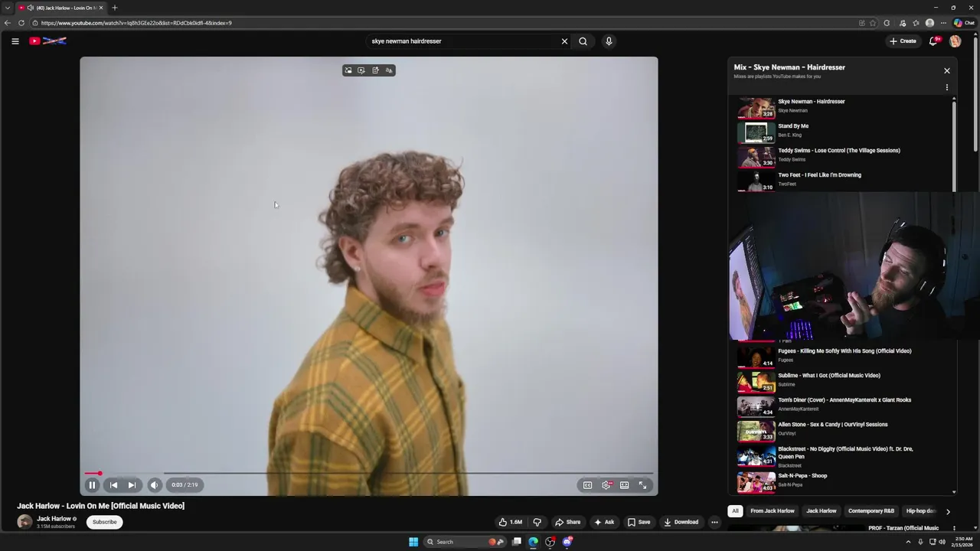This screenshot has height=551, width=980.
Task: Skip to previous video in player
Action: pyautogui.click(x=113, y=484)
